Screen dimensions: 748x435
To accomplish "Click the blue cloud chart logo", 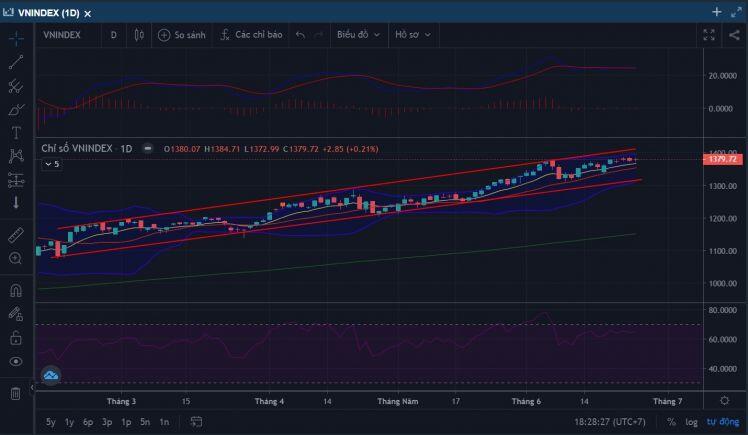I will pyautogui.click(x=51, y=375).
